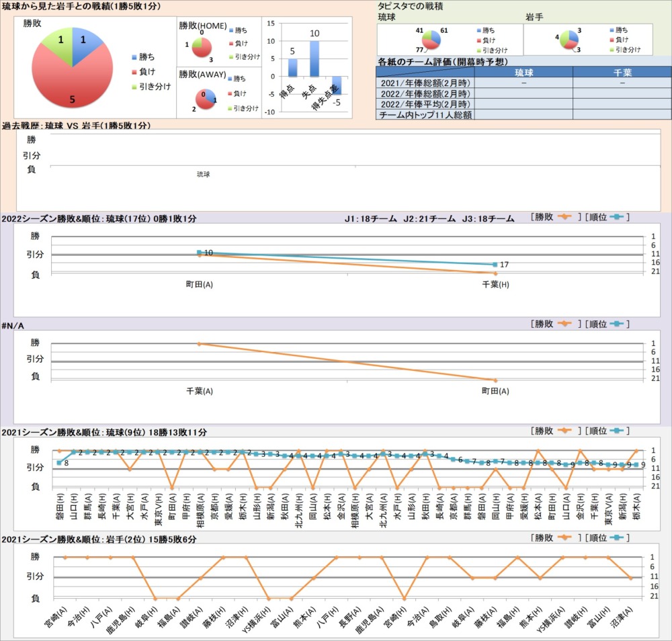Click the 失点 bar labeled 10

point(314,58)
